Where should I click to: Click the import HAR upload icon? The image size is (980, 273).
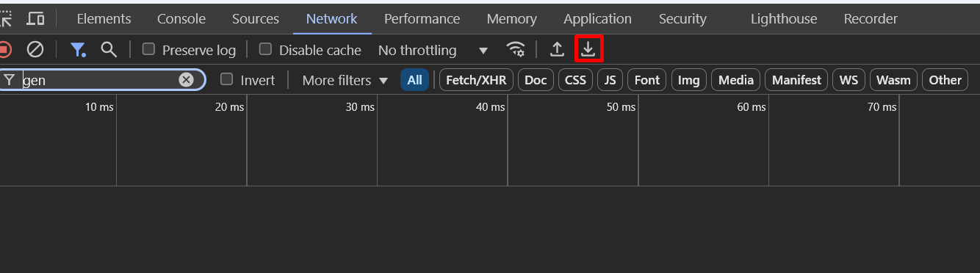pyautogui.click(x=558, y=50)
